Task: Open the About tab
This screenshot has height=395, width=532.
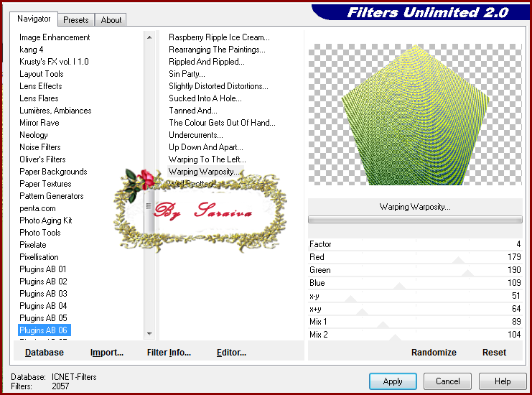Action: coord(111,19)
